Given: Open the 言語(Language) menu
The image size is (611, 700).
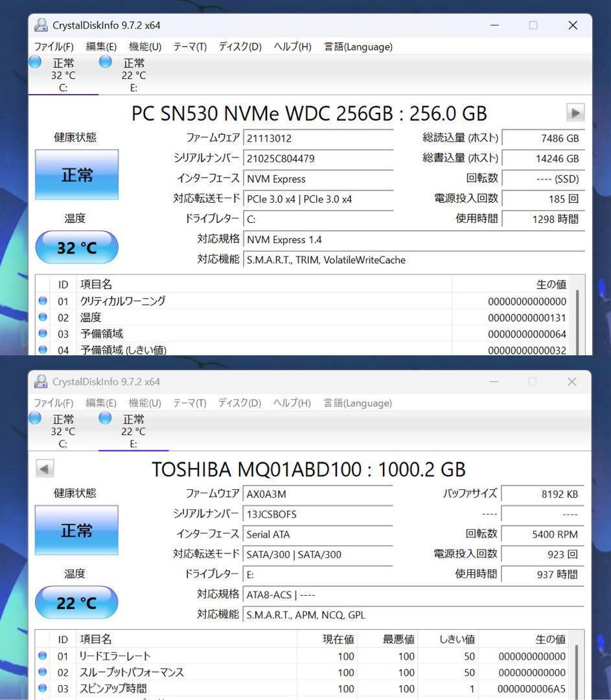Looking at the screenshot, I should pyautogui.click(x=357, y=47).
